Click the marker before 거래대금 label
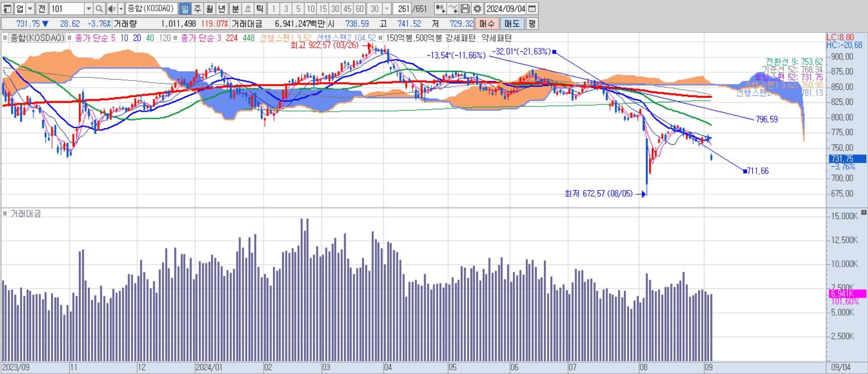 (5, 213)
